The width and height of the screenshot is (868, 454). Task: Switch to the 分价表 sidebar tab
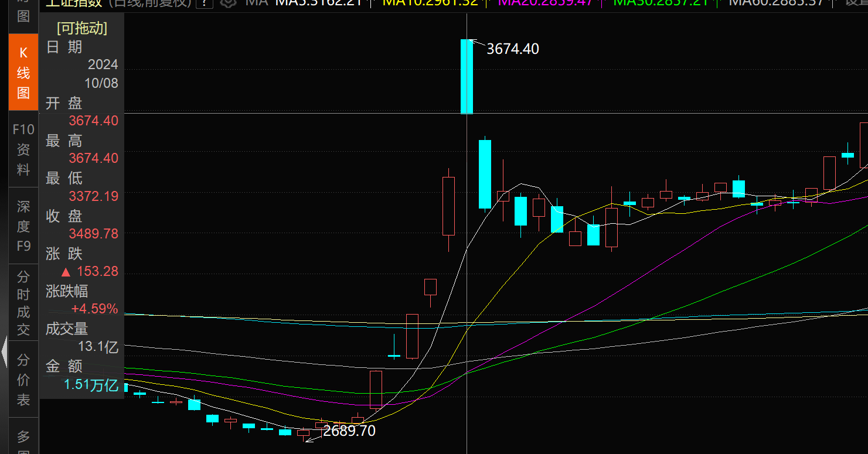[23, 379]
